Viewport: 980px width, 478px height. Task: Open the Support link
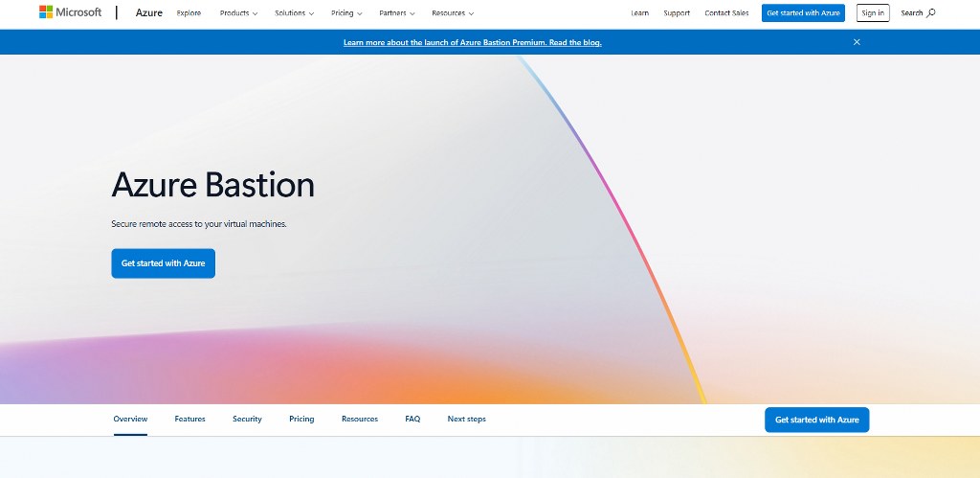tap(677, 13)
